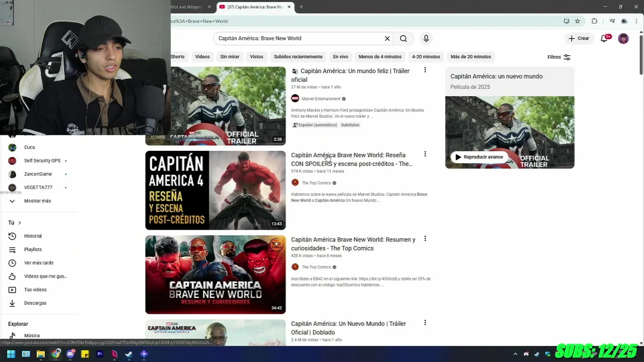Click the Crear button
644x362 pixels.
pyautogui.click(x=579, y=38)
